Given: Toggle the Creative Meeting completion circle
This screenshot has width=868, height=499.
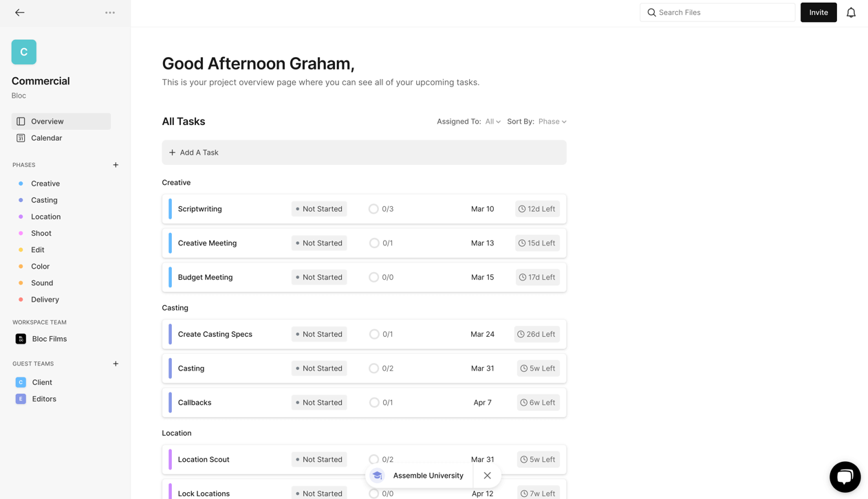Looking at the screenshot, I should click(x=373, y=243).
